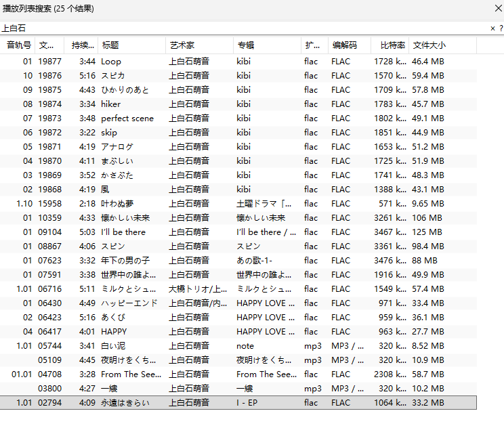Image resolution: width=504 pixels, height=430 pixels.
Task: Select the track I'll be there
Action: coord(123,232)
